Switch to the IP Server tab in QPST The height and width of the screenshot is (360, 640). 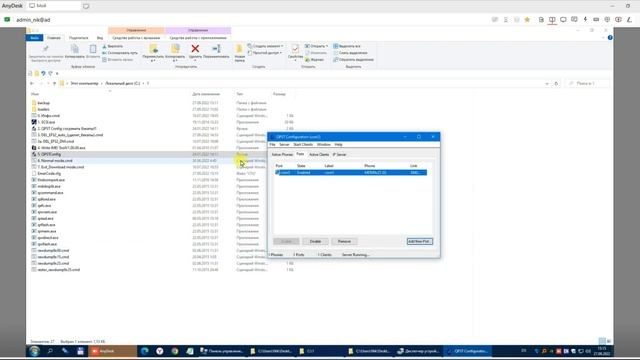(340, 155)
